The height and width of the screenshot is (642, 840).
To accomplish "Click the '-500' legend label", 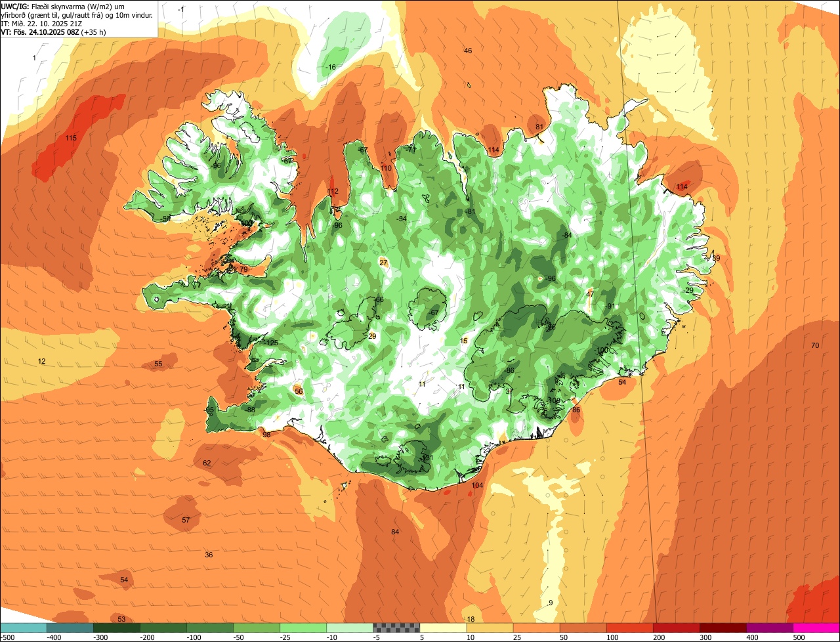I will (8, 637).
